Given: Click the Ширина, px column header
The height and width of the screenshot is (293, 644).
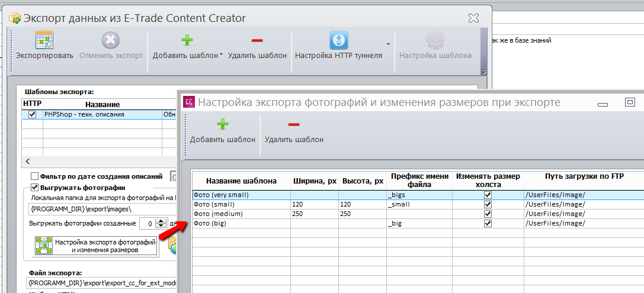Looking at the screenshot, I should [314, 181].
